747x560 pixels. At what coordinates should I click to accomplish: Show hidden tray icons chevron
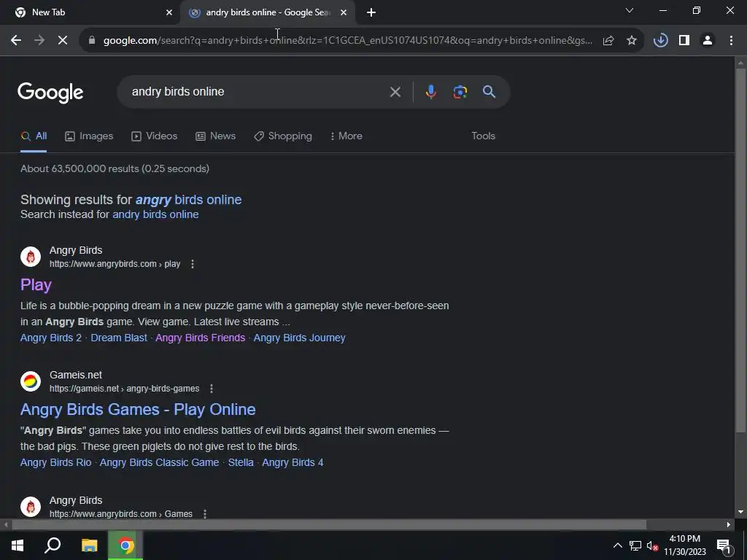pyautogui.click(x=617, y=545)
